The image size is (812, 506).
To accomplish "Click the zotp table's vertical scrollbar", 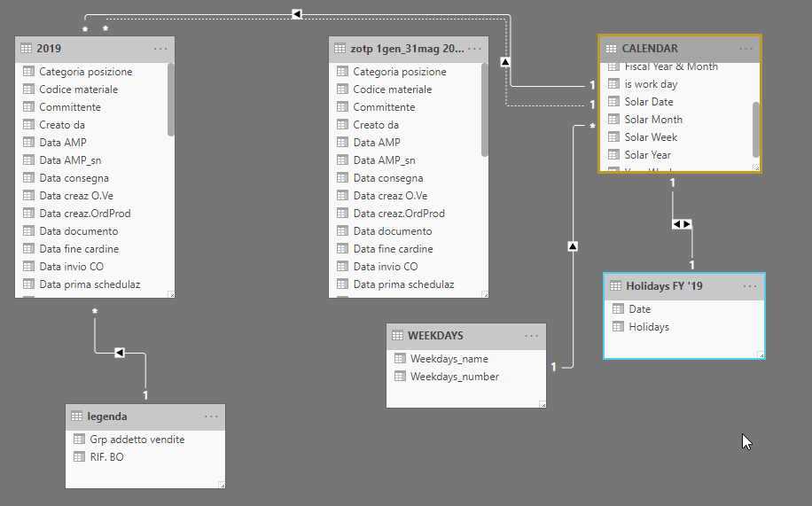I will click(x=485, y=109).
